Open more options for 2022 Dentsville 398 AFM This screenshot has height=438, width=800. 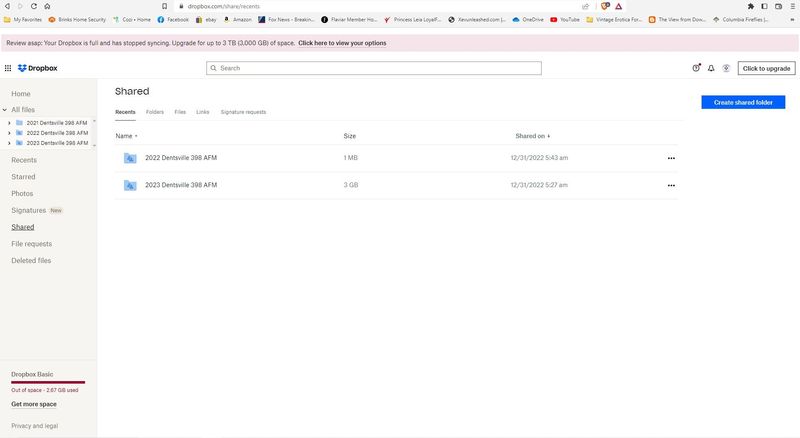(x=671, y=158)
